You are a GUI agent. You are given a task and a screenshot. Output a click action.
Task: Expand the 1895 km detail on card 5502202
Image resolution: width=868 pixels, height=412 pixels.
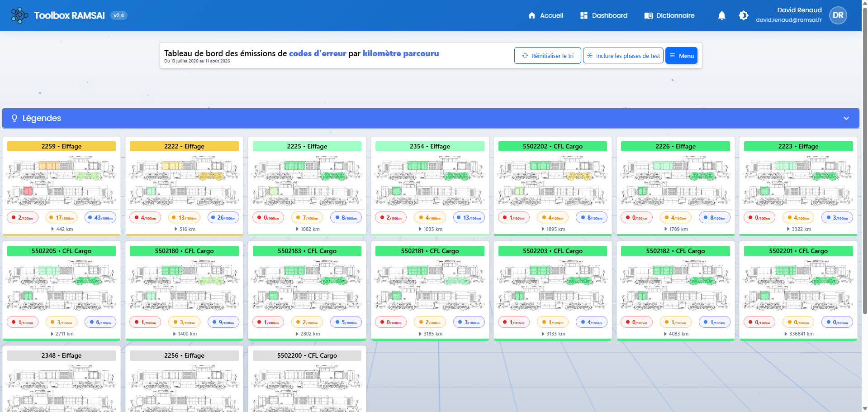[x=553, y=229]
